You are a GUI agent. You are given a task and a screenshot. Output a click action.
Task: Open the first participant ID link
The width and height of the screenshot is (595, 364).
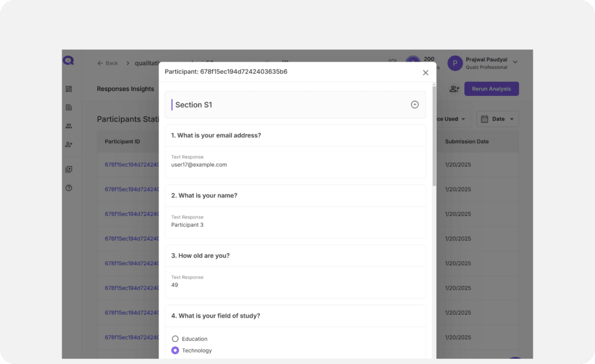pos(131,164)
